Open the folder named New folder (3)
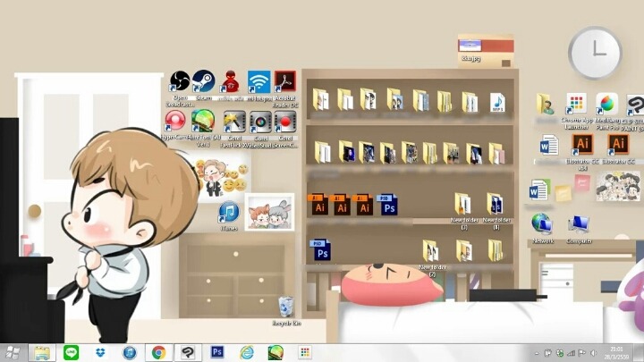Viewport: 644px width, 362px height. [x=463, y=204]
